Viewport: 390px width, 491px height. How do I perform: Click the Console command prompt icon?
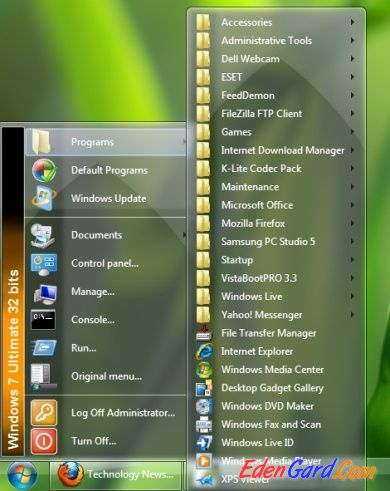(43, 320)
